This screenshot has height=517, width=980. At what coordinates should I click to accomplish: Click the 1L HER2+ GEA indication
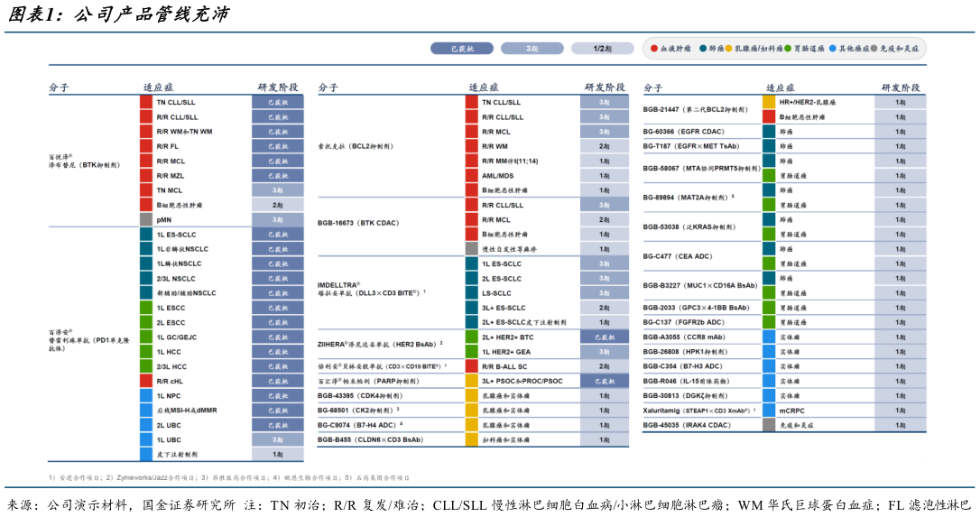(x=506, y=351)
